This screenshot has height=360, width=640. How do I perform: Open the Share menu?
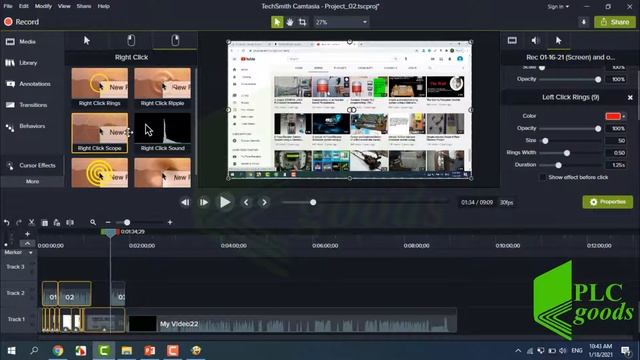click(84, 6)
